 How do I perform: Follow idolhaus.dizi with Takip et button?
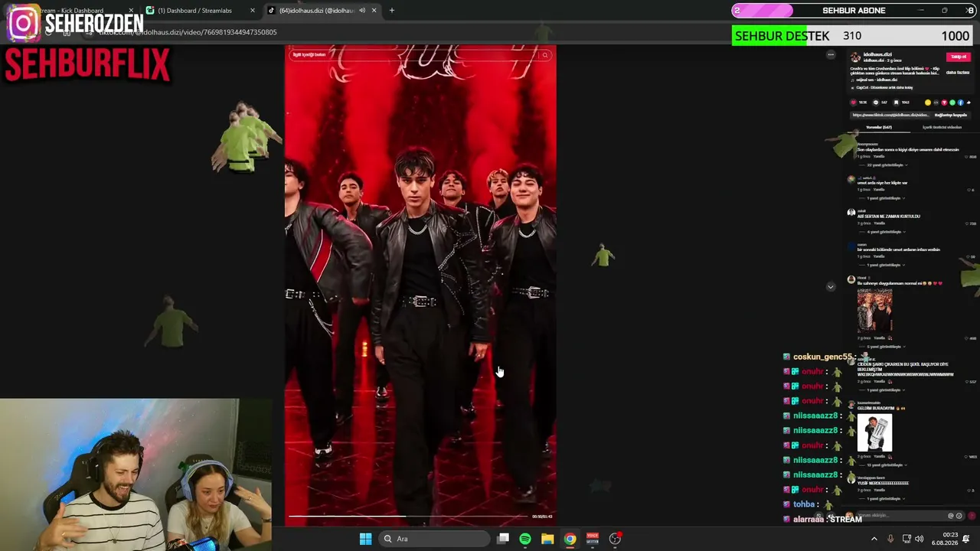coord(958,57)
